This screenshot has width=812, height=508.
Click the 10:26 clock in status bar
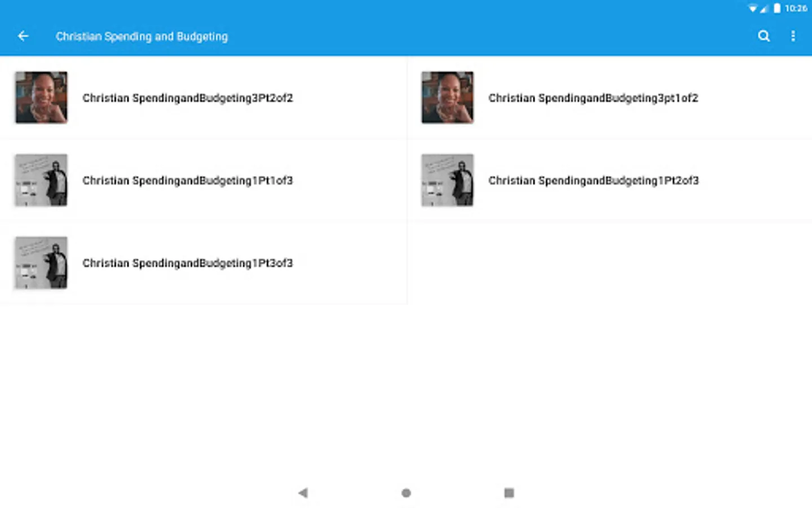[x=796, y=8]
